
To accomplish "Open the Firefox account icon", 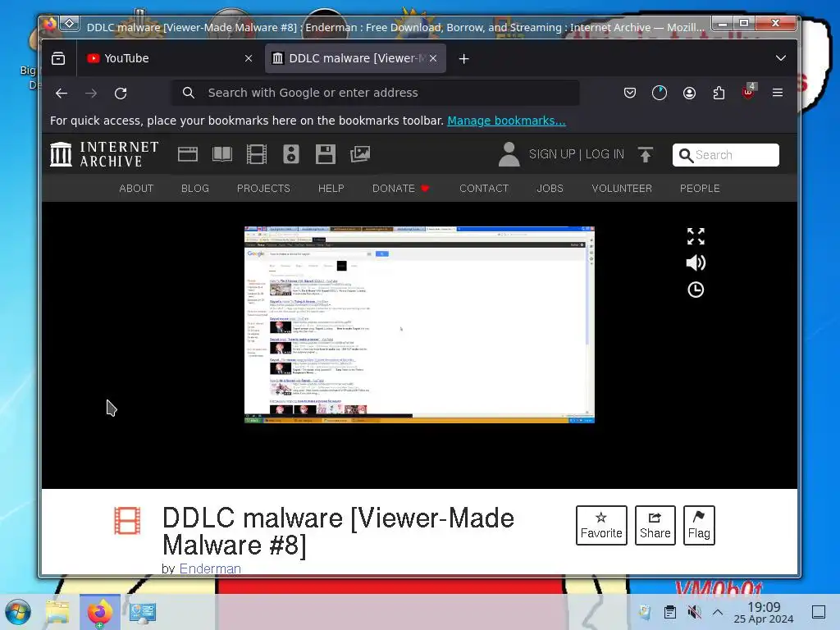I will click(689, 94).
